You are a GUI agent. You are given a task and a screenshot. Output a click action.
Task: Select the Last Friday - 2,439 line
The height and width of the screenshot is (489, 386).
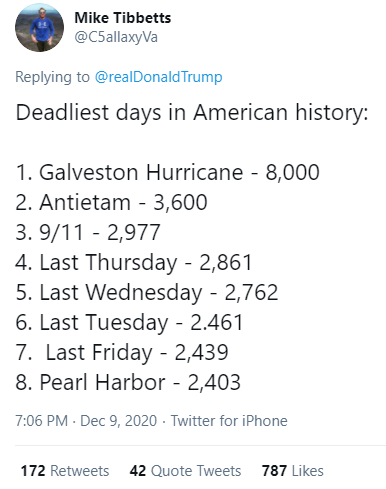(x=122, y=352)
